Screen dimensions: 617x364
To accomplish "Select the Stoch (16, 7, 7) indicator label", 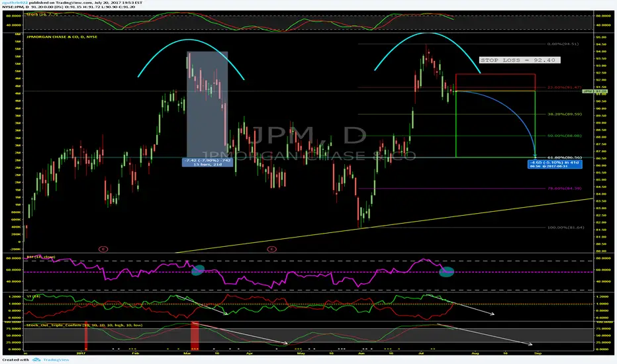I will [42, 15].
